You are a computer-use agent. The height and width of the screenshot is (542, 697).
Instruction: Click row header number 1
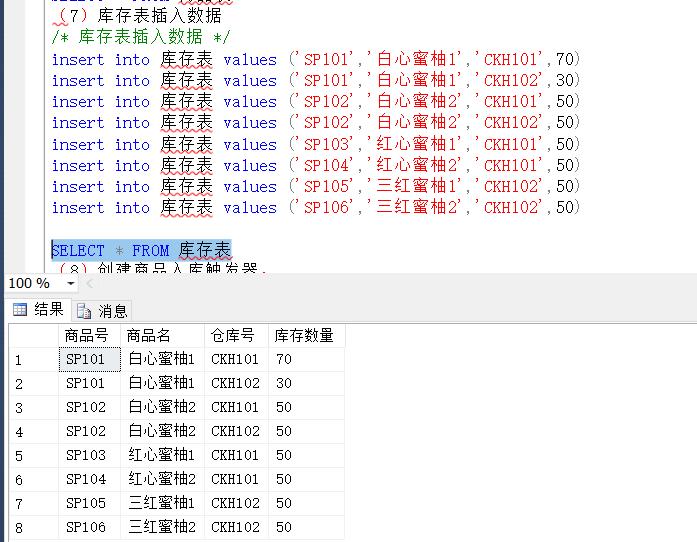[x=34, y=360]
